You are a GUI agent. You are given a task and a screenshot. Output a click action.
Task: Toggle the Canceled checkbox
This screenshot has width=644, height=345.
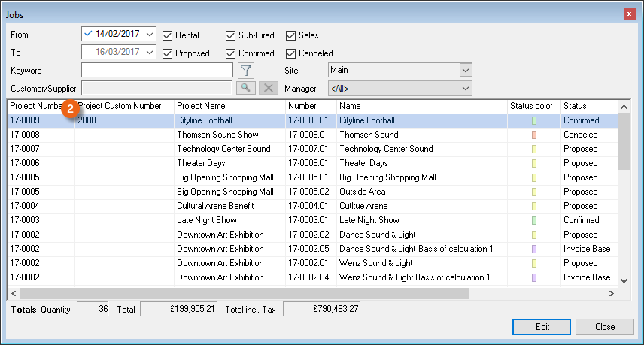pos(291,53)
